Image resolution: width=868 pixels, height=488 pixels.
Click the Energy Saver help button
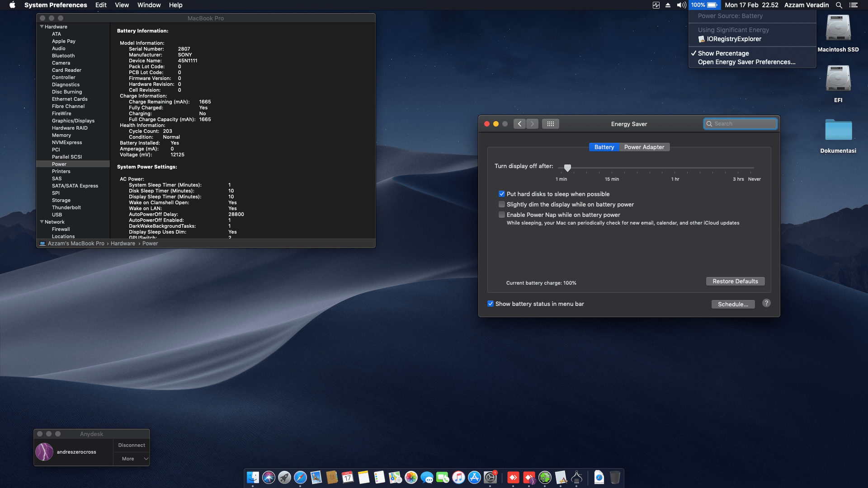coord(766,303)
